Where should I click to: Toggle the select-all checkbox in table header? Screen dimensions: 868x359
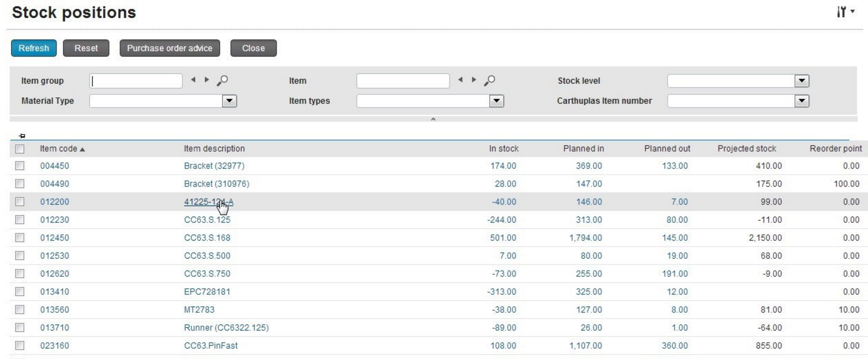(20, 149)
